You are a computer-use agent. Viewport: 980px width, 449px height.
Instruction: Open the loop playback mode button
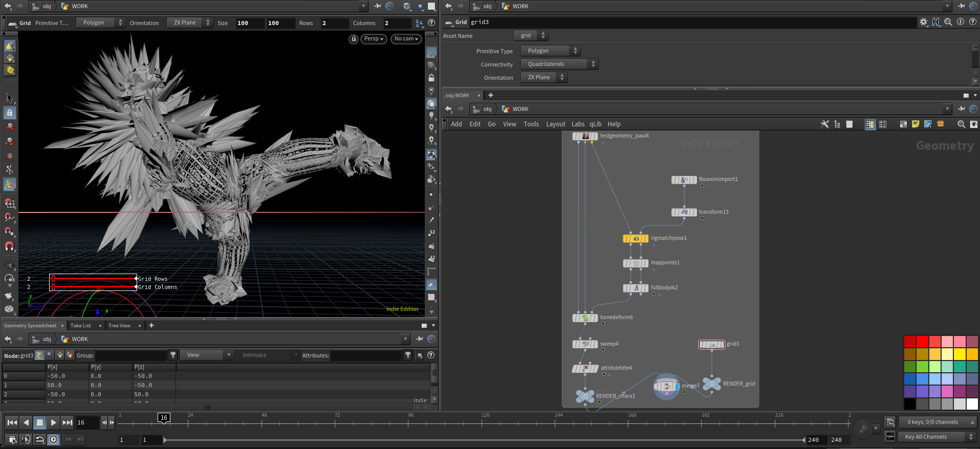click(x=39, y=439)
